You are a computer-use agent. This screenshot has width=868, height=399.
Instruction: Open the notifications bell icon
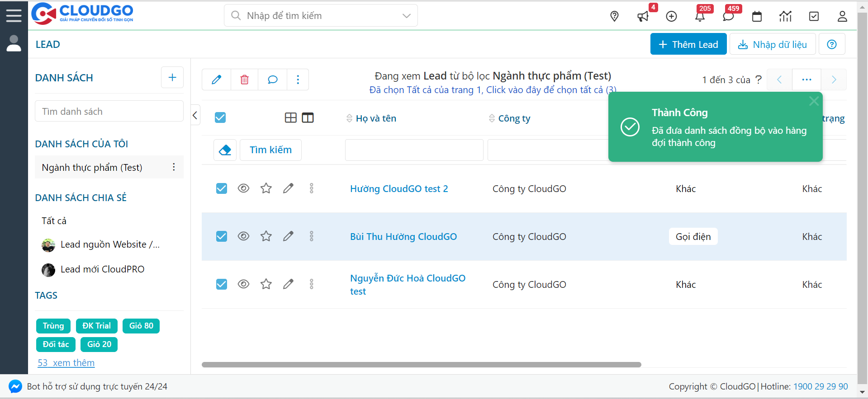[x=699, y=17]
